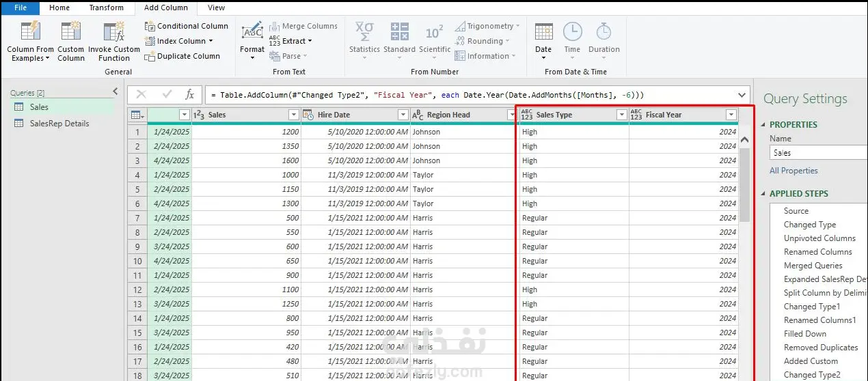Screen dimensions: 868x381
Task: Select row number 7 header
Action: pos(137,218)
